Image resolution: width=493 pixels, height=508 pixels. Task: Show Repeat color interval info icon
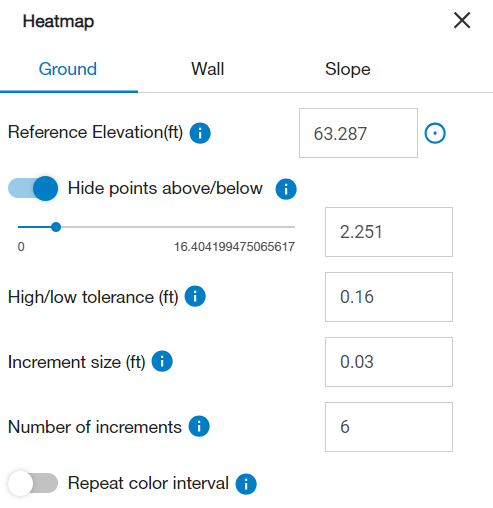(246, 484)
